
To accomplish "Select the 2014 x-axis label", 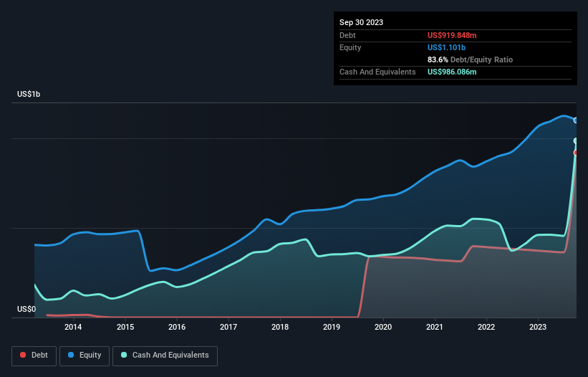I will tap(73, 327).
